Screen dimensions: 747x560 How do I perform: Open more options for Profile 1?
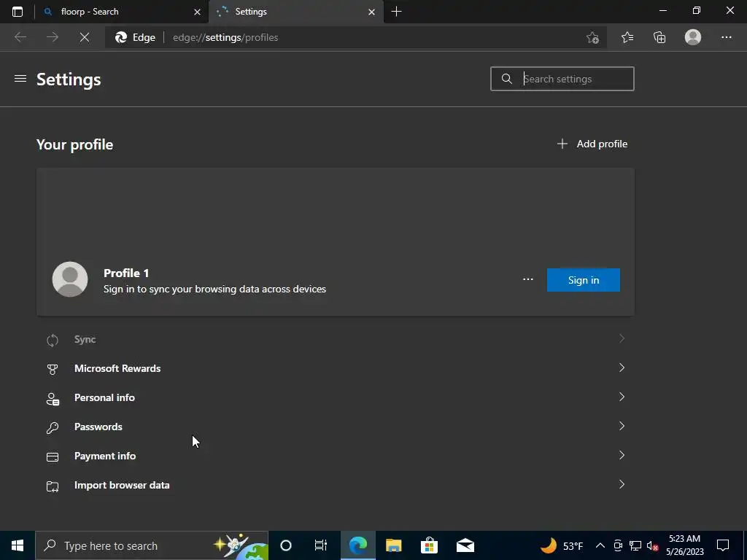pos(528,279)
